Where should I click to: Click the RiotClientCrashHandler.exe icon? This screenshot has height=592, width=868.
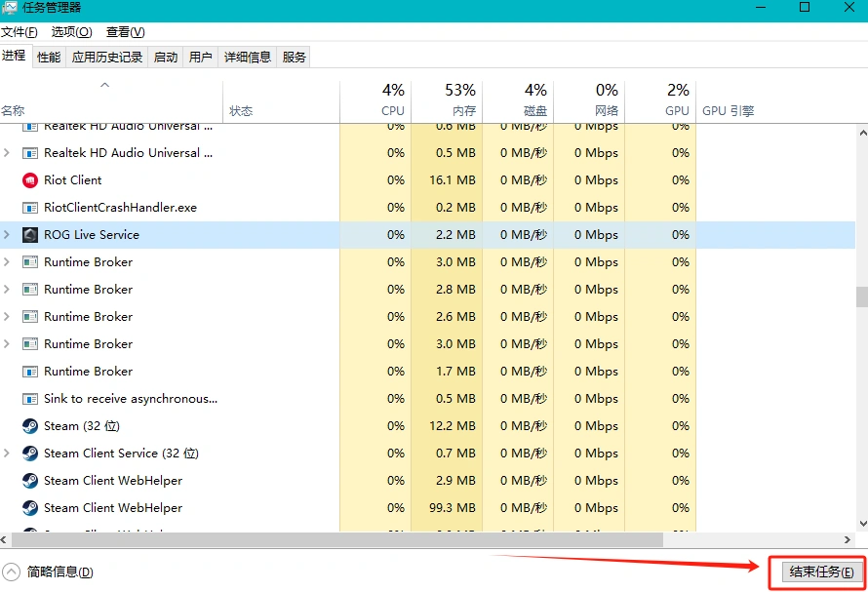tap(29, 208)
